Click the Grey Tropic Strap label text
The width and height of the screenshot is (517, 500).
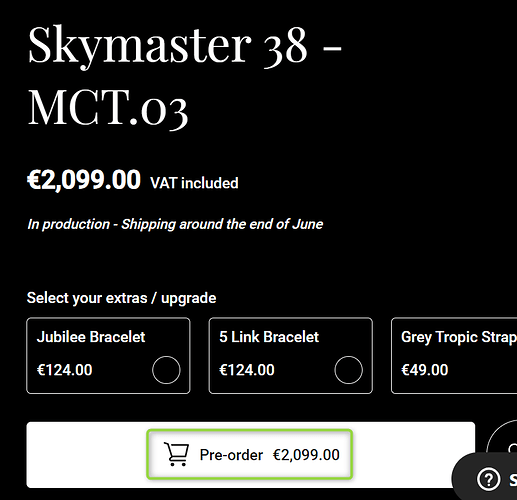[x=459, y=337]
